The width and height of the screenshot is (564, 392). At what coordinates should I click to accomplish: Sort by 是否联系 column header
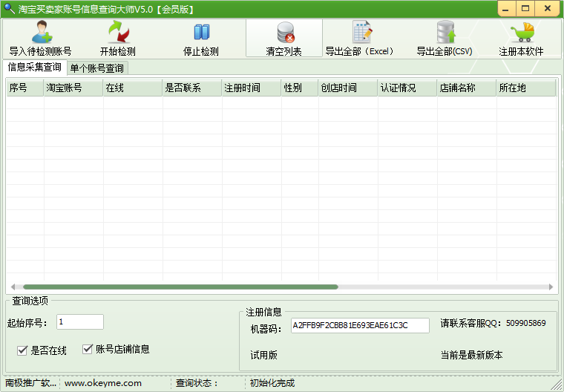point(192,88)
